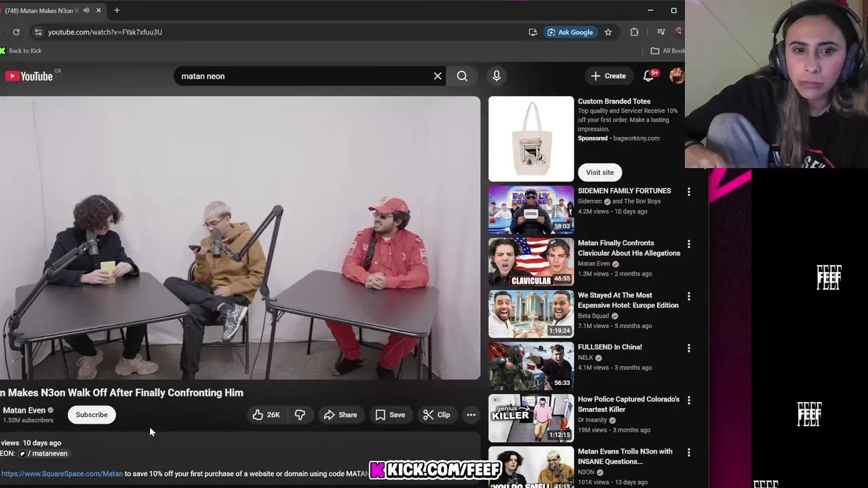Clip the video
This screenshot has width=868, height=488.
[437, 415]
